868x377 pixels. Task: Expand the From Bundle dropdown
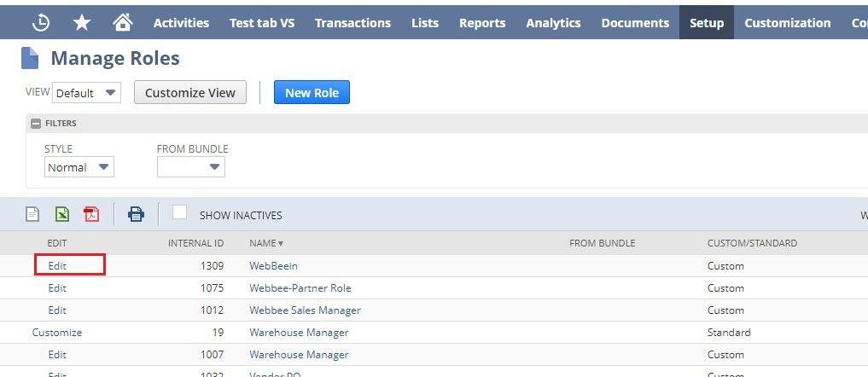tap(191, 167)
